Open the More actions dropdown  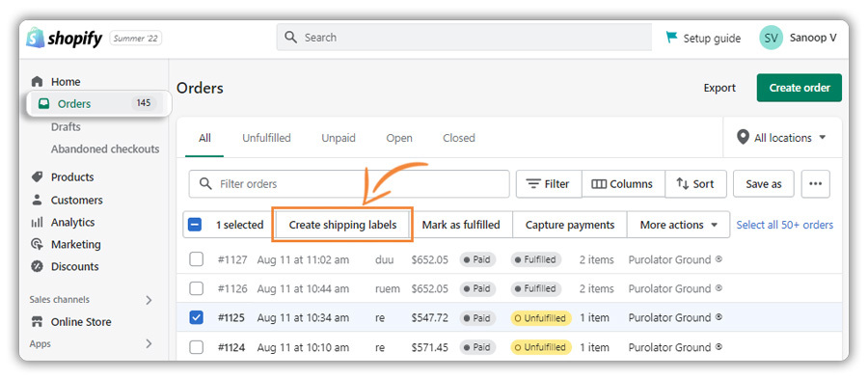coord(679,225)
